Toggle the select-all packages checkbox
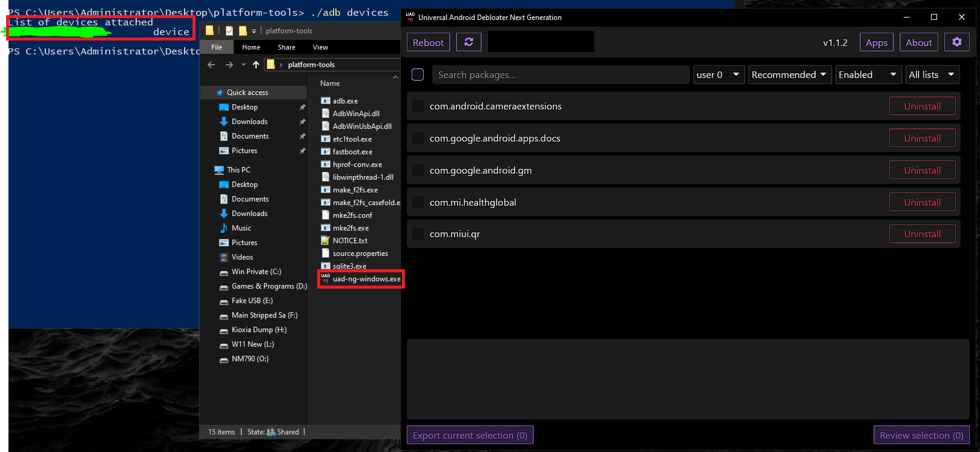 pos(418,74)
